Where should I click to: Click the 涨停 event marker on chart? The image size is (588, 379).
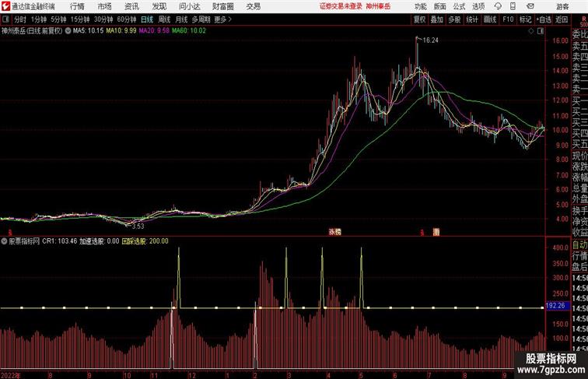click(x=335, y=232)
